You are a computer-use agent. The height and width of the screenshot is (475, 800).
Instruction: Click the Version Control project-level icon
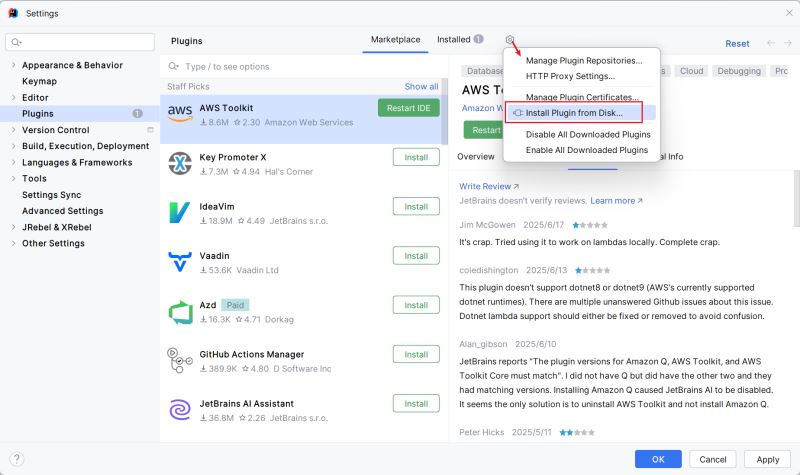pyautogui.click(x=151, y=130)
